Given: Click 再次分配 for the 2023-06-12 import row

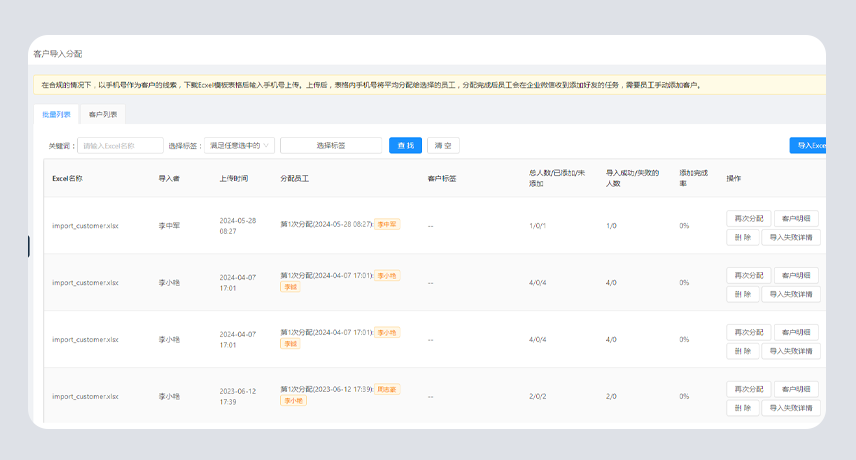Looking at the screenshot, I should tap(748, 389).
